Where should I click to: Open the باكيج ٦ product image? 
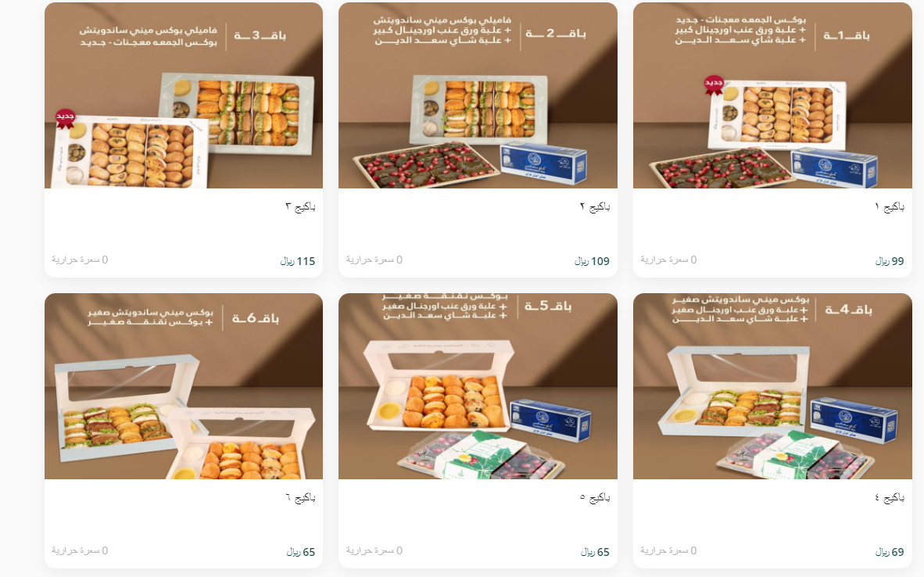184,386
